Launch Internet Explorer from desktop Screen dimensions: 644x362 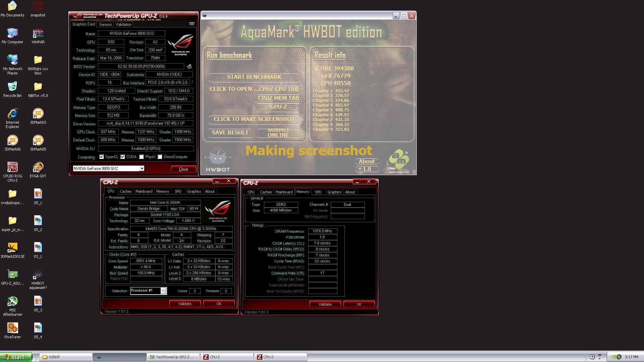pos(12,118)
